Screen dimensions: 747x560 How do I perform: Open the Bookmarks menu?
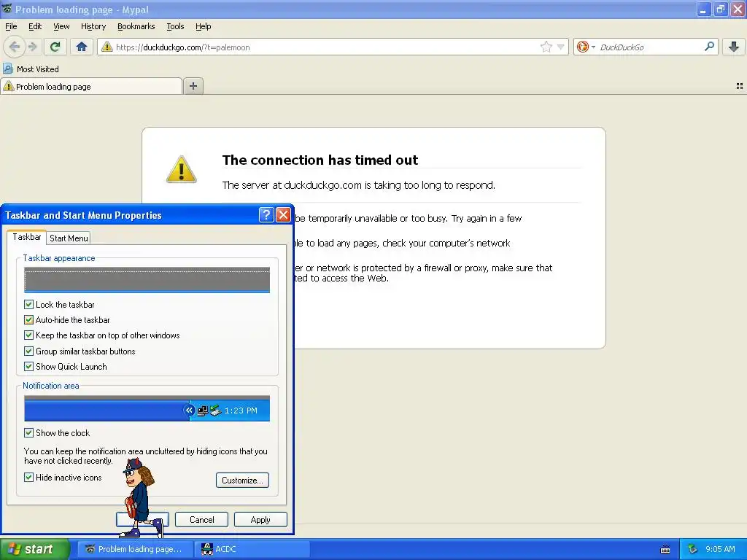tap(136, 26)
